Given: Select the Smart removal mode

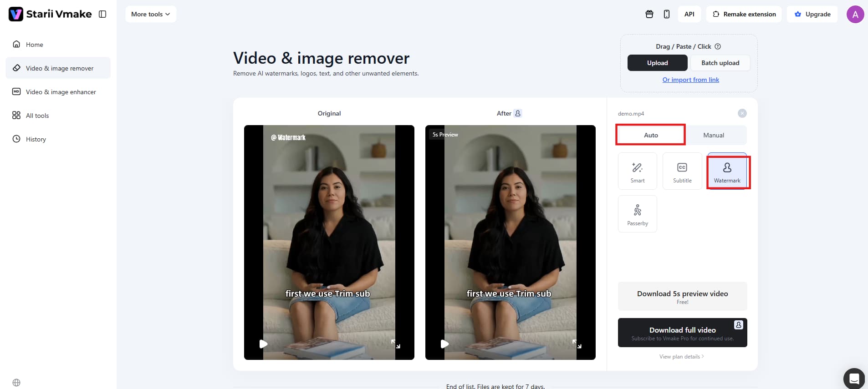Looking at the screenshot, I should tap(638, 172).
